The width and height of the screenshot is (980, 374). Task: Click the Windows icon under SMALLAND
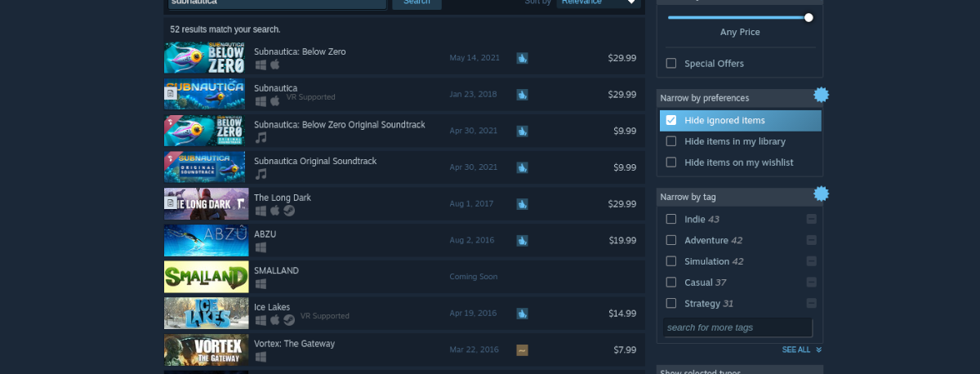tap(261, 284)
